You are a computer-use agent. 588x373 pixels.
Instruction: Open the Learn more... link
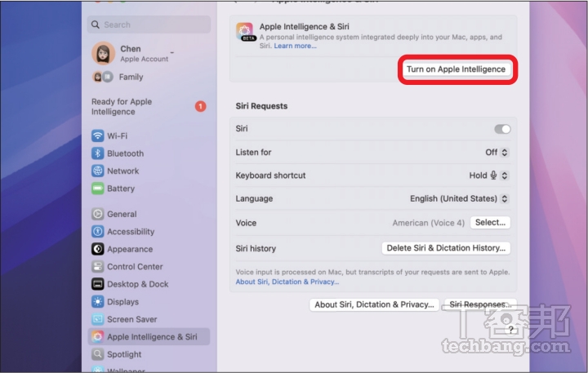pyautogui.click(x=295, y=46)
